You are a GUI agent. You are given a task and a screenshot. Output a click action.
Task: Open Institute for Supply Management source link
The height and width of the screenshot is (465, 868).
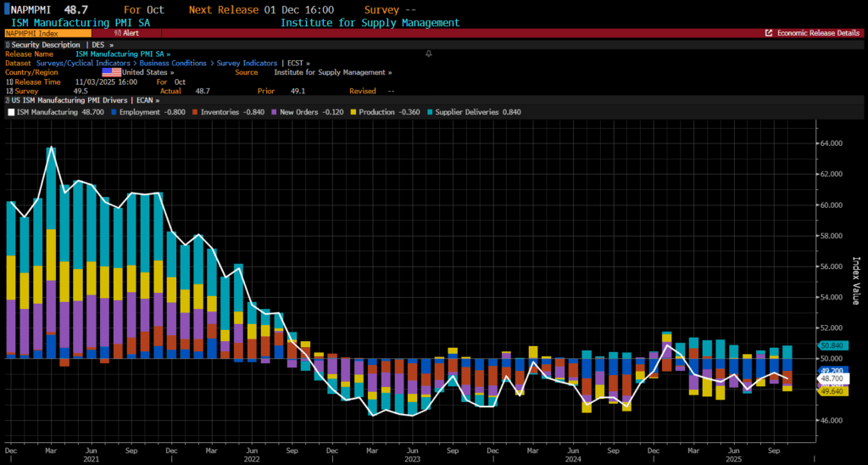pyautogui.click(x=332, y=72)
